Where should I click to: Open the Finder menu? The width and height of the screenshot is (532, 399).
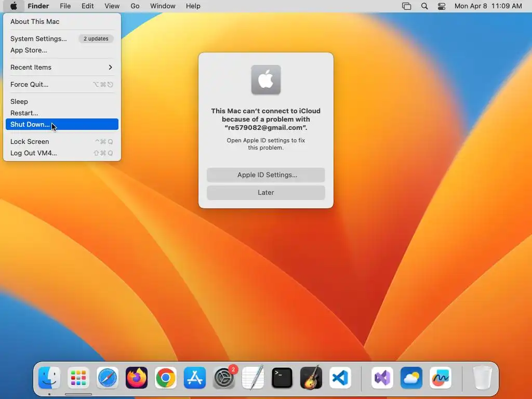[x=38, y=6]
